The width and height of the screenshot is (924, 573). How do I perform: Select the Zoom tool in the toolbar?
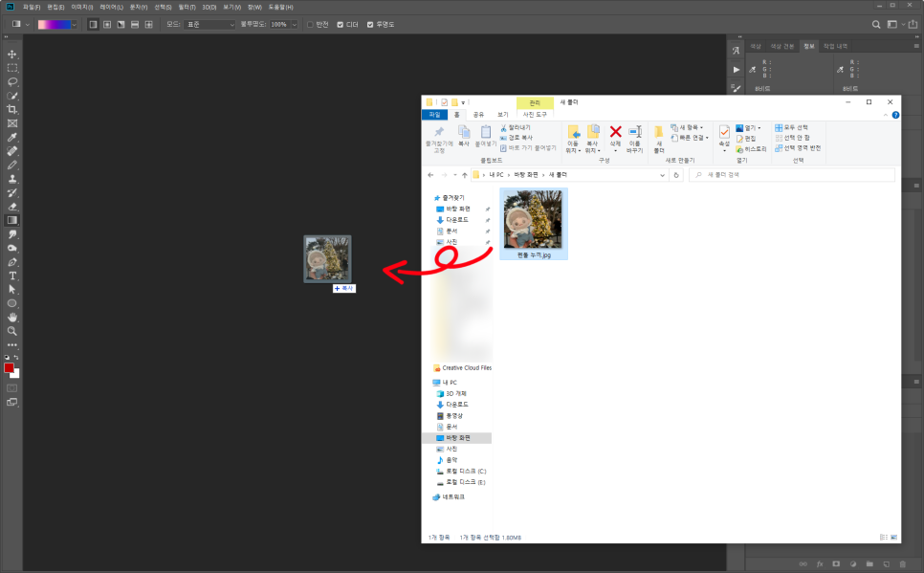coord(12,331)
